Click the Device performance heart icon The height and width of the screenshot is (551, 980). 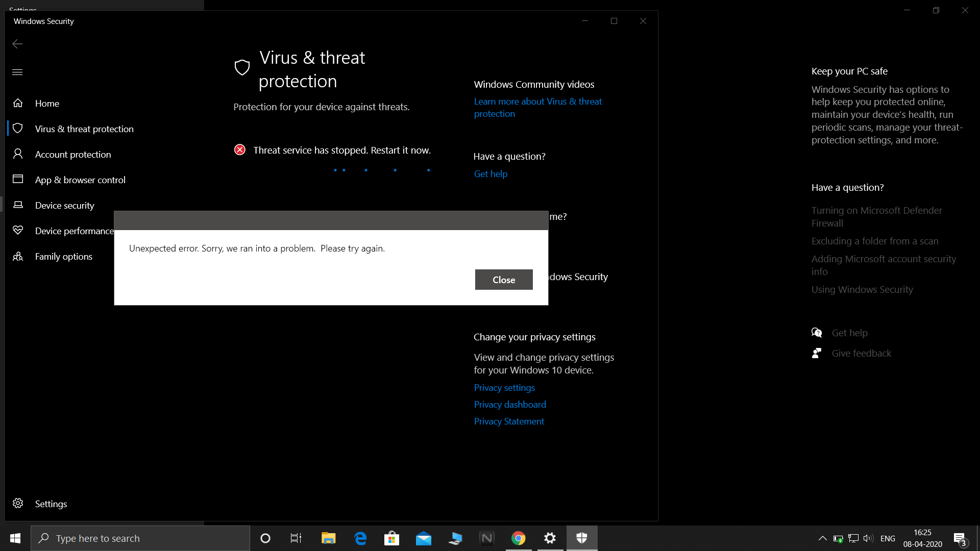coord(18,230)
